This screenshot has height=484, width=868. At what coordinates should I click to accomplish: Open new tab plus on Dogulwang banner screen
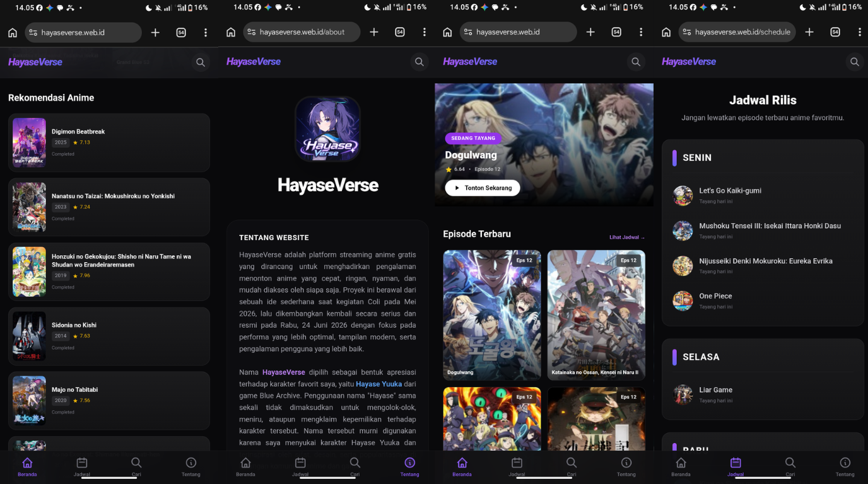(x=590, y=32)
